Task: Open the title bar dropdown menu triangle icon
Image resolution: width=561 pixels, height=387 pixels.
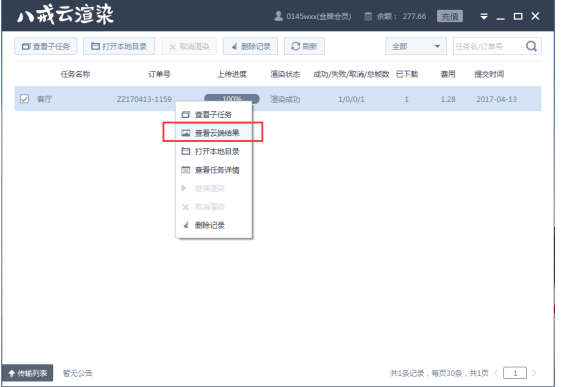Action: tap(484, 16)
